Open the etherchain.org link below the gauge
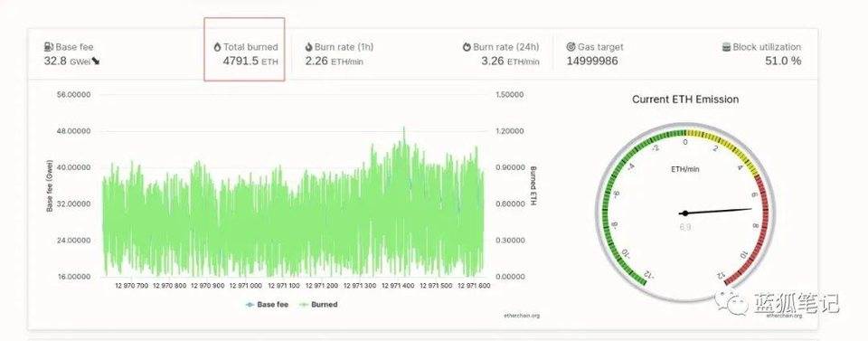 coord(784,316)
